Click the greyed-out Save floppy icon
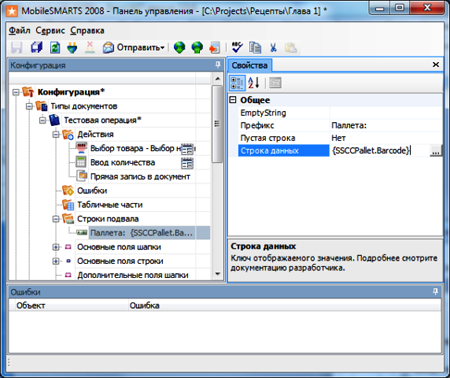Image resolution: width=450 pixels, height=378 pixels. [16, 48]
